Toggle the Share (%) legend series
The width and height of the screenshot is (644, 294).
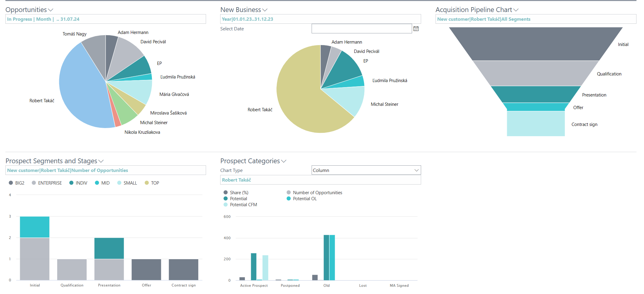pos(226,193)
